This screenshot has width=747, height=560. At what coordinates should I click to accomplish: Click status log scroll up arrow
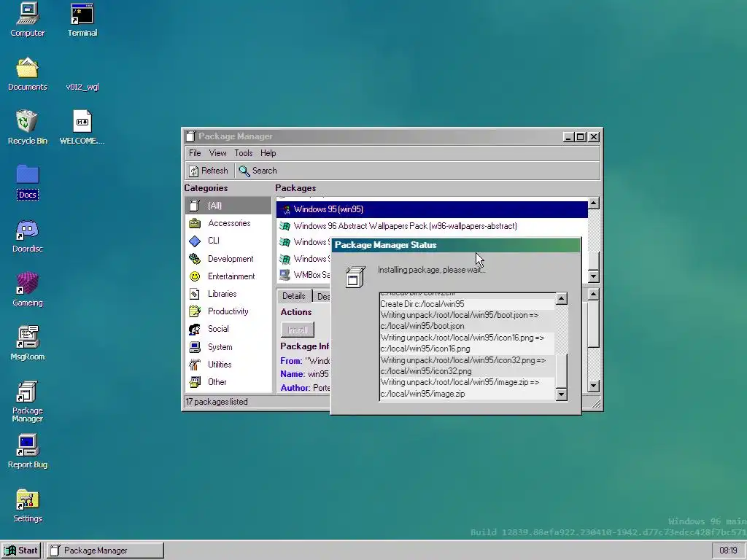point(562,298)
